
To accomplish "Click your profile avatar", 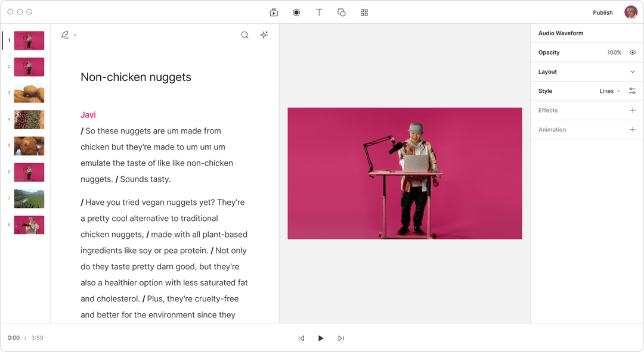I will point(630,12).
